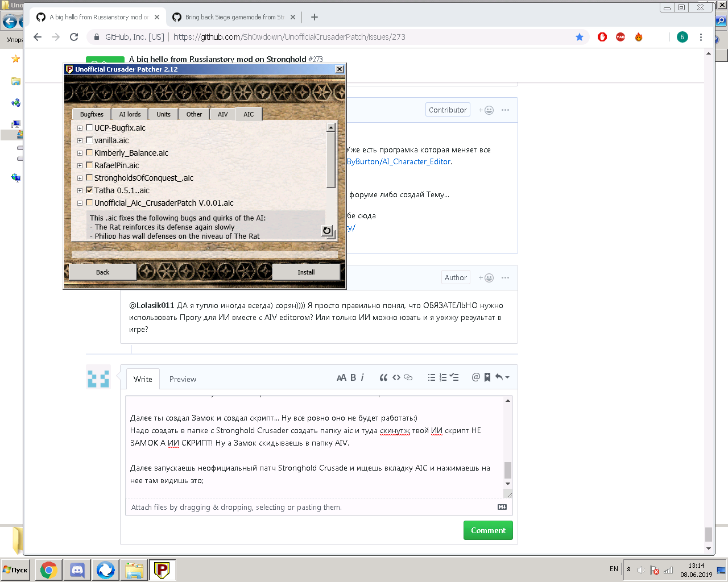Open the AIV tab
Viewport: 728px width, 582px height.
tap(222, 114)
